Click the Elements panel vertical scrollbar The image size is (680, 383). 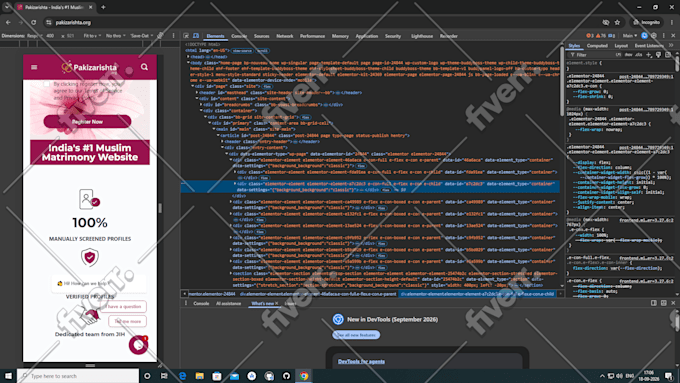click(562, 82)
